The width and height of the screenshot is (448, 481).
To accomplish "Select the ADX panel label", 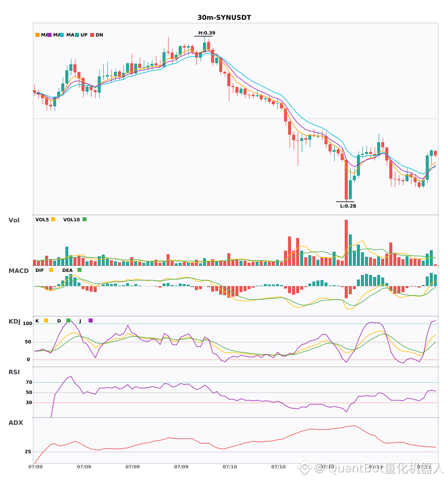I will pyautogui.click(x=16, y=423).
